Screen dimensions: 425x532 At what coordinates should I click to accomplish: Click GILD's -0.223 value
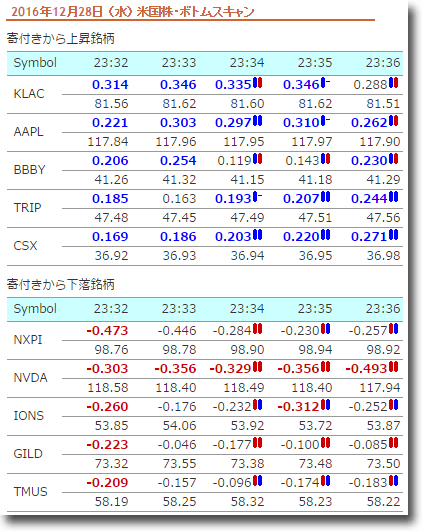pos(107,444)
